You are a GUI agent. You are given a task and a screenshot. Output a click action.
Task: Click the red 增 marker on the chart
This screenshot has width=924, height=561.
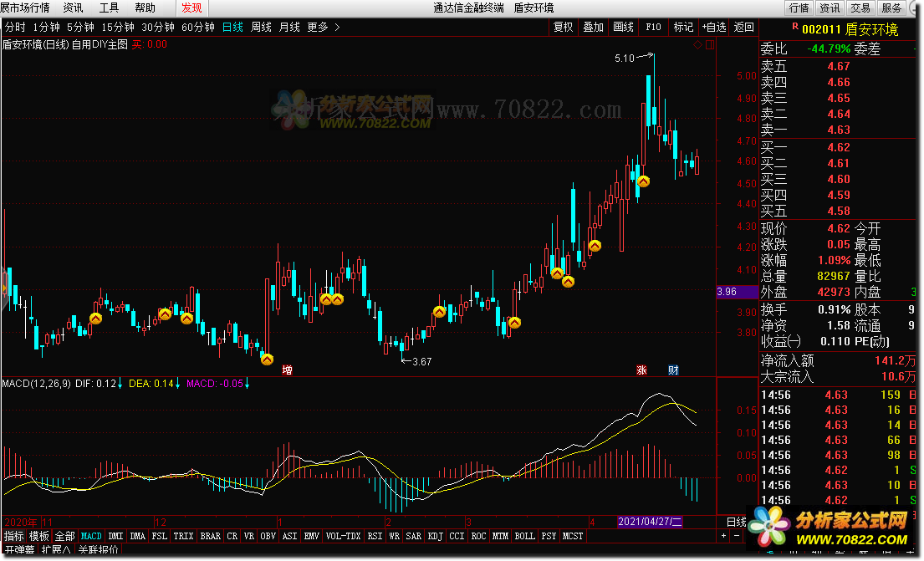click(x=287, y=370)
